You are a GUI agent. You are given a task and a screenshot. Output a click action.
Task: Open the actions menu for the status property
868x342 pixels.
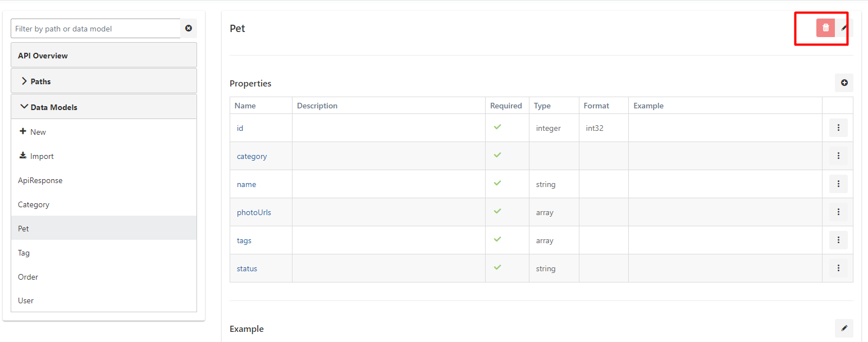pos(838,268)
